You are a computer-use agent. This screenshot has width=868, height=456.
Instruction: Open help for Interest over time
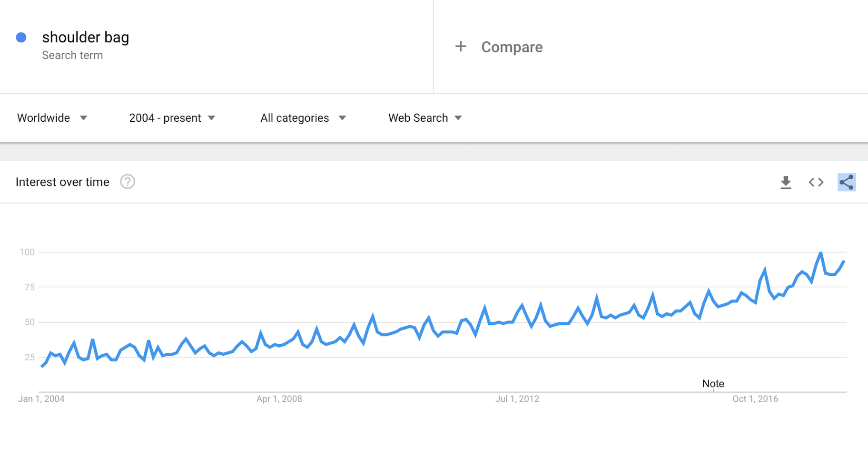point(128,182)
